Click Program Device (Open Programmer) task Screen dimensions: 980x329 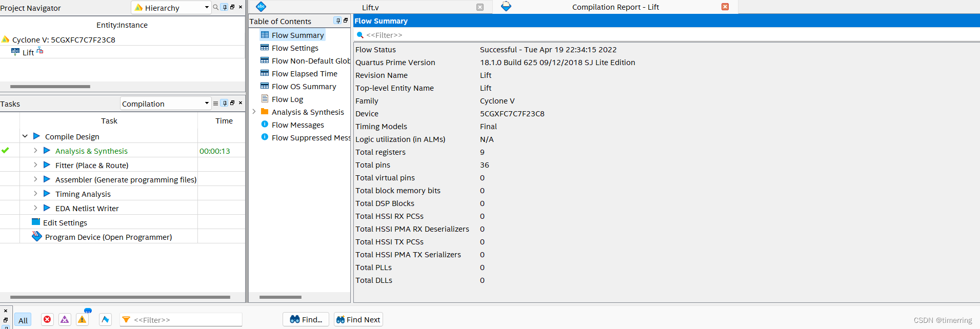tap(108, 237)
